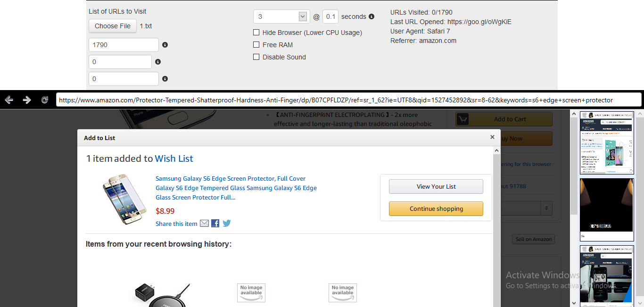Click 'Items from your recent browsing history' heading
The width and height of the screenshot is (644, 307).
click(x=158, y=244)
